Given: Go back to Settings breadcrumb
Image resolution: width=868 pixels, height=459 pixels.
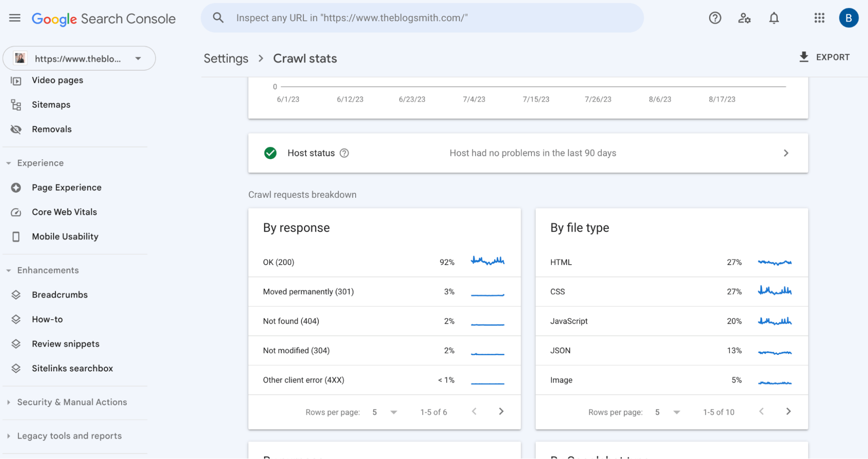Looking at the screenshot, I should click(x=226, y=59).
